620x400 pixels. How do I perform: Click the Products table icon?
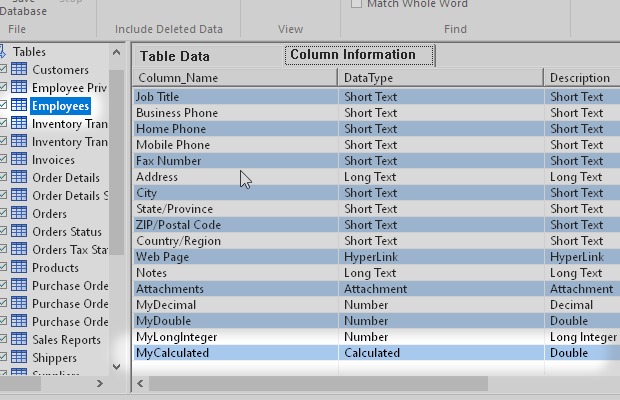pos(19,268)
